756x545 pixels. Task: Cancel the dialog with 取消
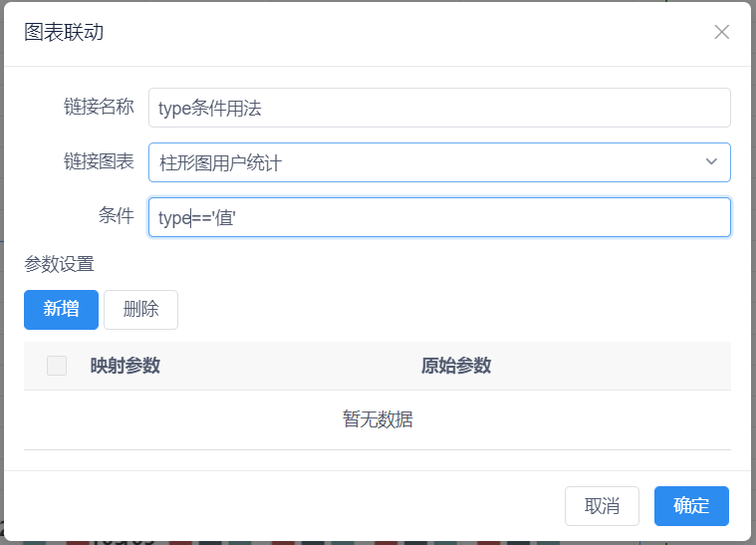point(602,506)
